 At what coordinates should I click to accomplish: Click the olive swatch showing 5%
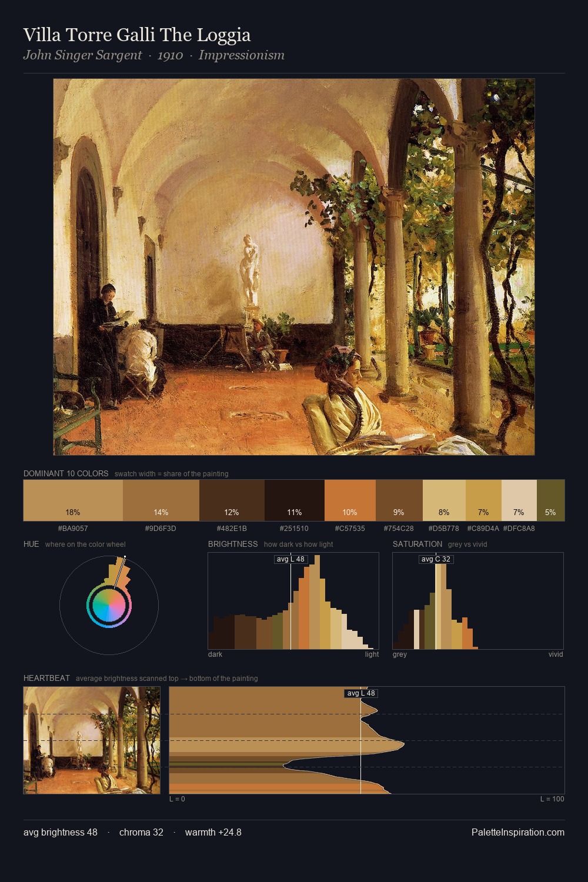point(550,500)
